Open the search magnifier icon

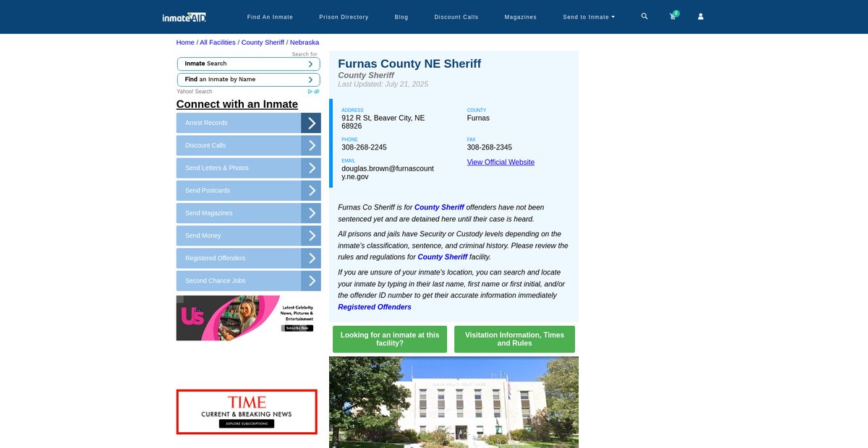coord(644,16)
